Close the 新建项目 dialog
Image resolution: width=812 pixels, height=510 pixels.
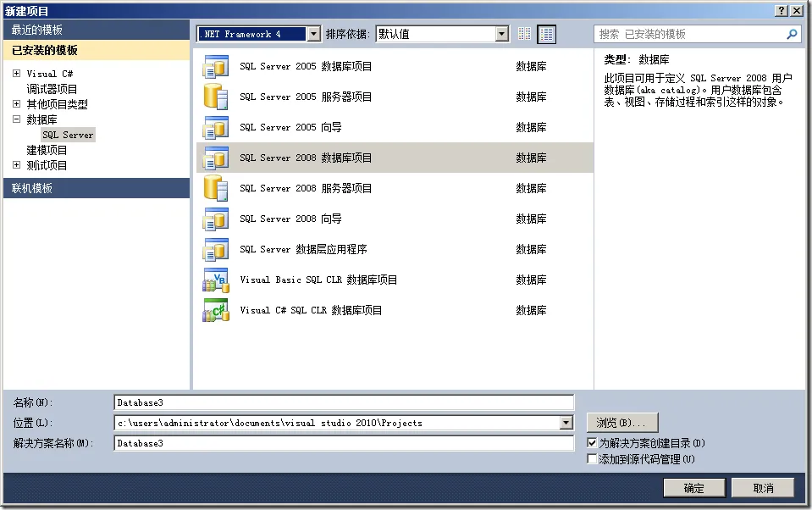pos(798,11)
